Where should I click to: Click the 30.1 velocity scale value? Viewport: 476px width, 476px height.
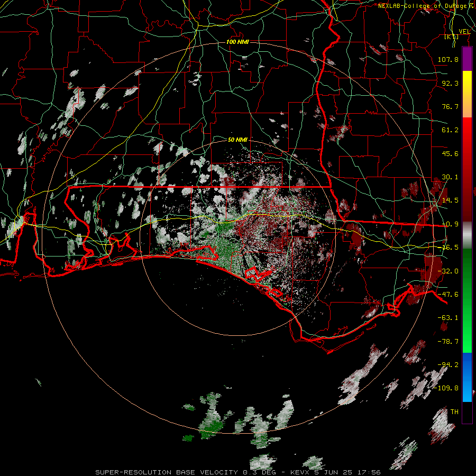coord(450,177)
